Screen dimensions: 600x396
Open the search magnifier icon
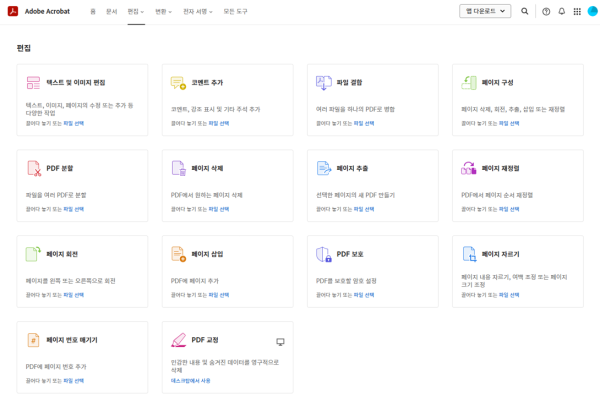[525, 11]
